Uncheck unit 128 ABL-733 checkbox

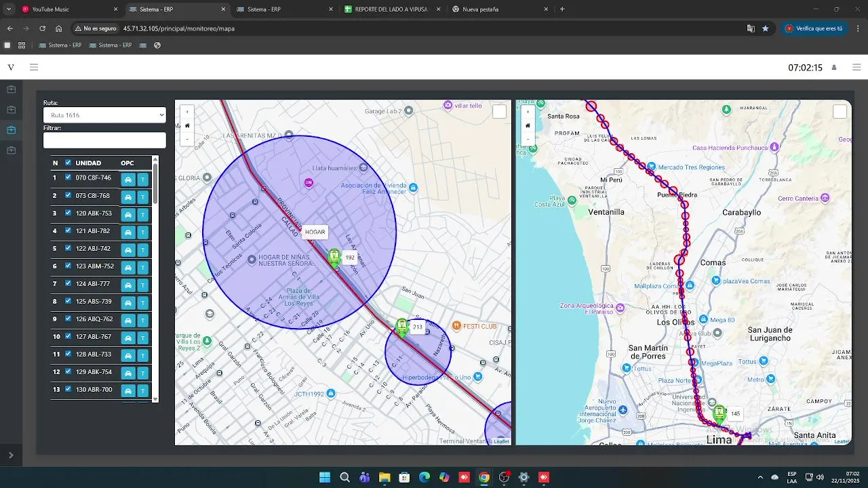[68, 354]
